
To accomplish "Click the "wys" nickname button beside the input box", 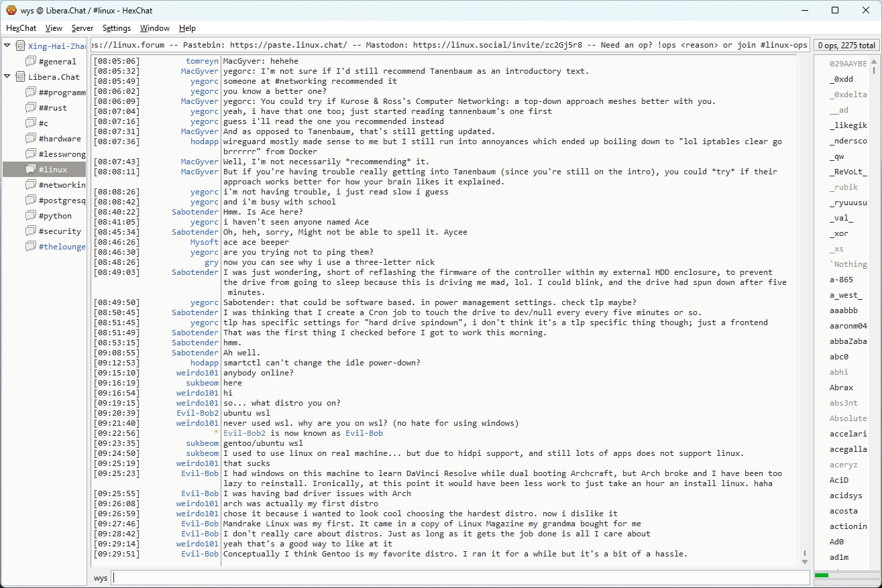I will coord(101,578).
